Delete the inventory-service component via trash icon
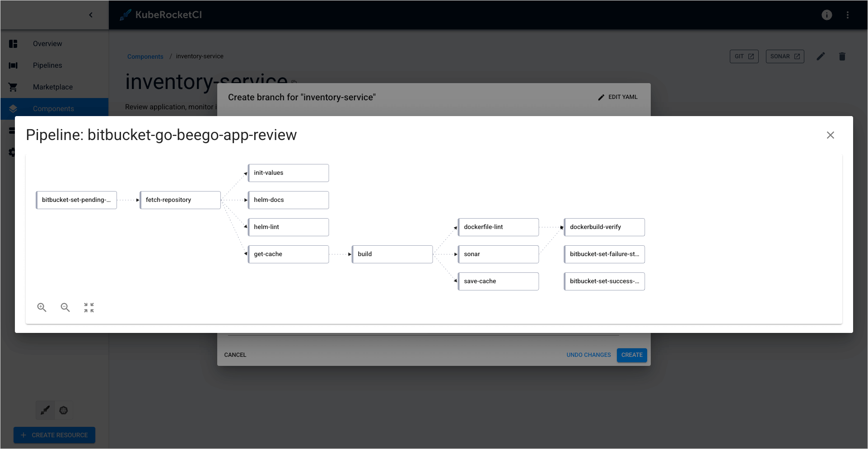Screen dimensions: 868x449 pos(842,56)
